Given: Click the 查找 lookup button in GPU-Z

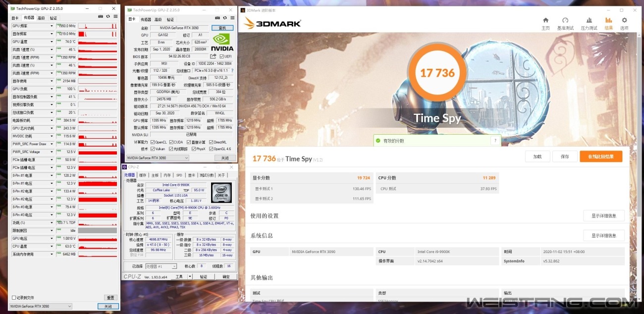Looking at the screenshot, I should (222, 28).
